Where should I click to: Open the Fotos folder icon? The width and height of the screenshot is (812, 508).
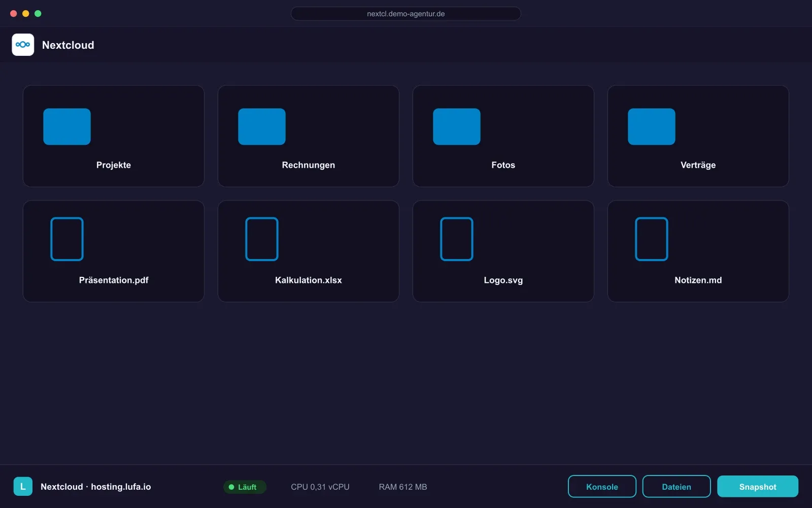(457, 126)
